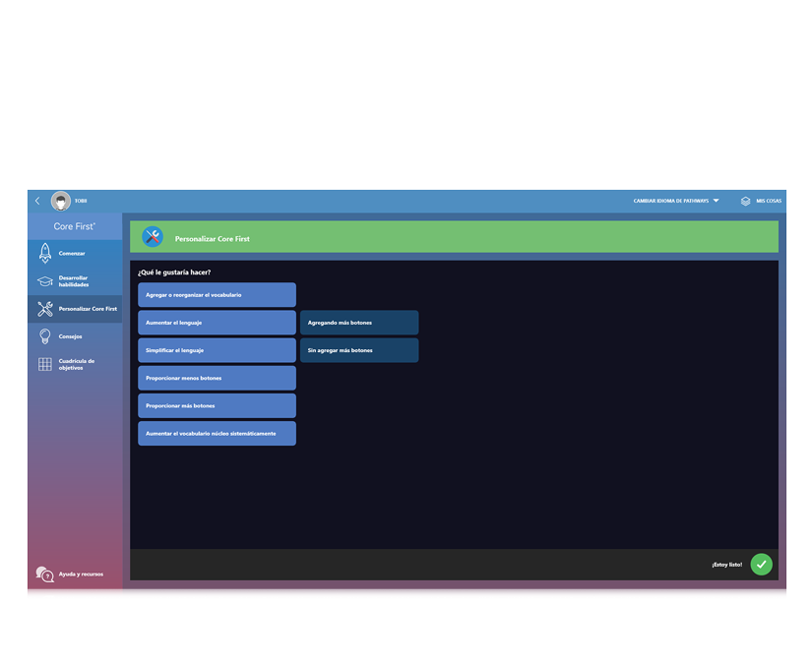Image resolution: width=812 pixels, height=664 pixels.
Task: Click Agregar o reorganizar el vocabulario
Action: tap(217, 294)
